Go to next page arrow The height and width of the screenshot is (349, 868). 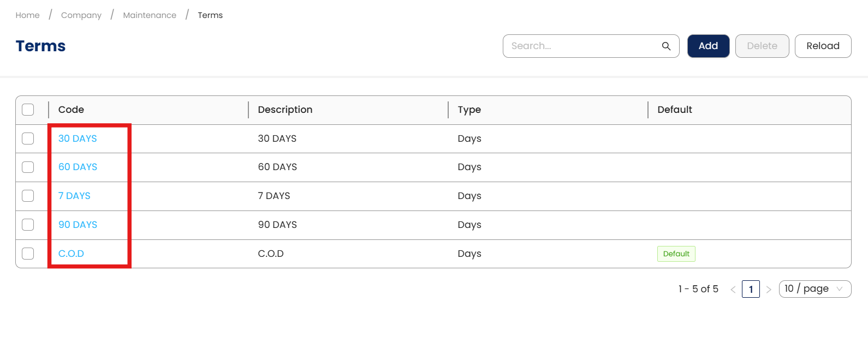[769, 290]
